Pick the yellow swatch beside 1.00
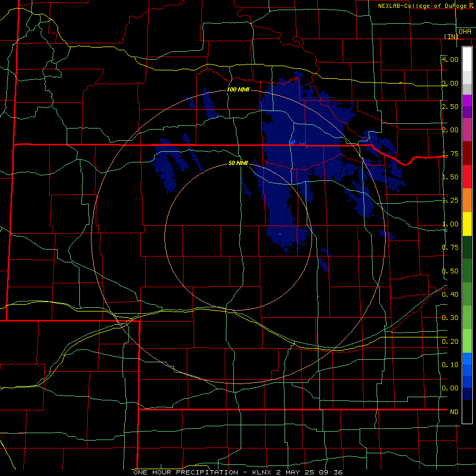The height and width of the screenshot is (476, 476). pyautogui.click(x=467, y=224)
